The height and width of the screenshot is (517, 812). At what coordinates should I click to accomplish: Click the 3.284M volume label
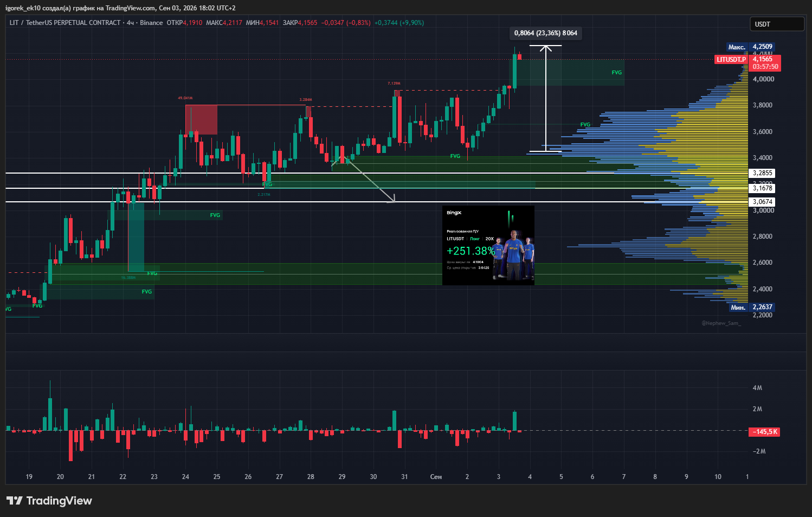[306, 100]
